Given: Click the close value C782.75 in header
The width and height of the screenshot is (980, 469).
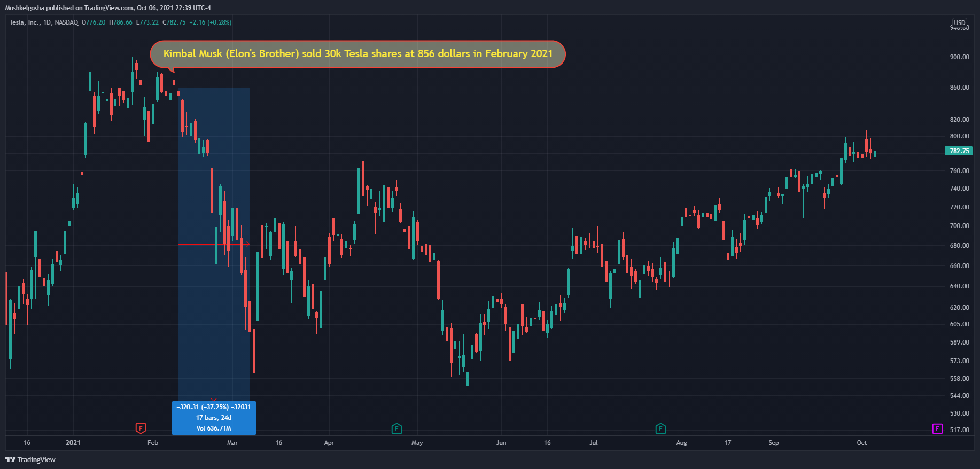Looking at the screenshot, I should 174,22.
